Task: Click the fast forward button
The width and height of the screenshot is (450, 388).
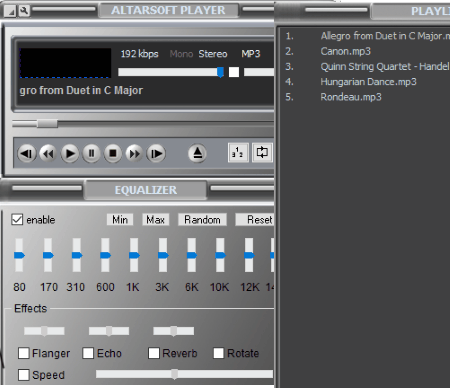Action: pyautogui.click(x=134, y=154)
